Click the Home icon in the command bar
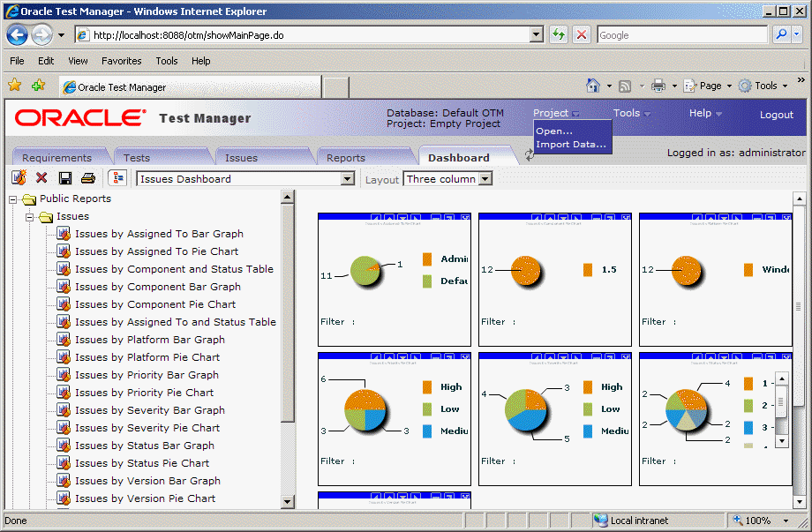Image resolution: width=812 pixels, height=532 pixels. (593, 86)
